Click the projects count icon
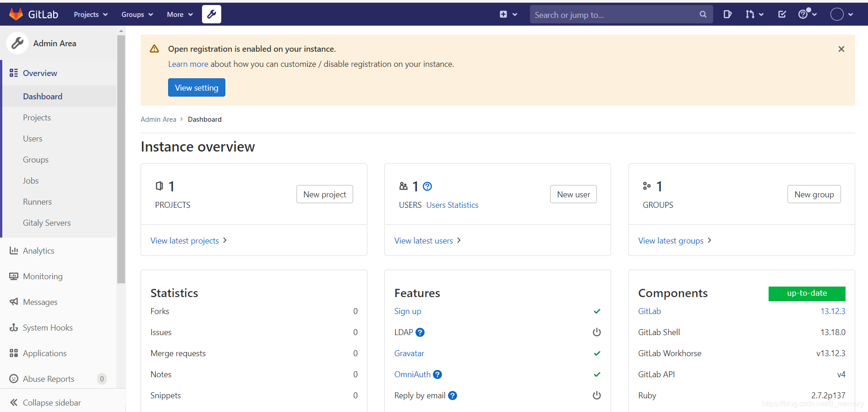 point(159,186)
